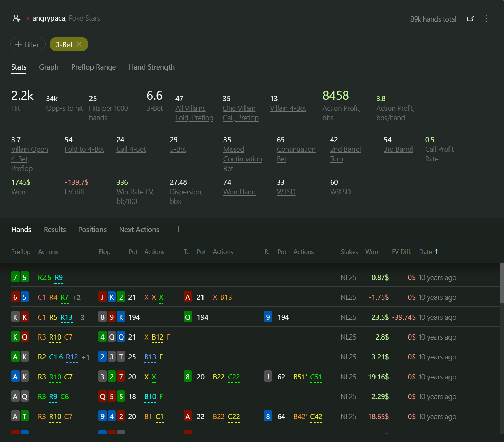Click the R13 preflop action in KK row
Screen dimensions: 504x442
point(66,317)
